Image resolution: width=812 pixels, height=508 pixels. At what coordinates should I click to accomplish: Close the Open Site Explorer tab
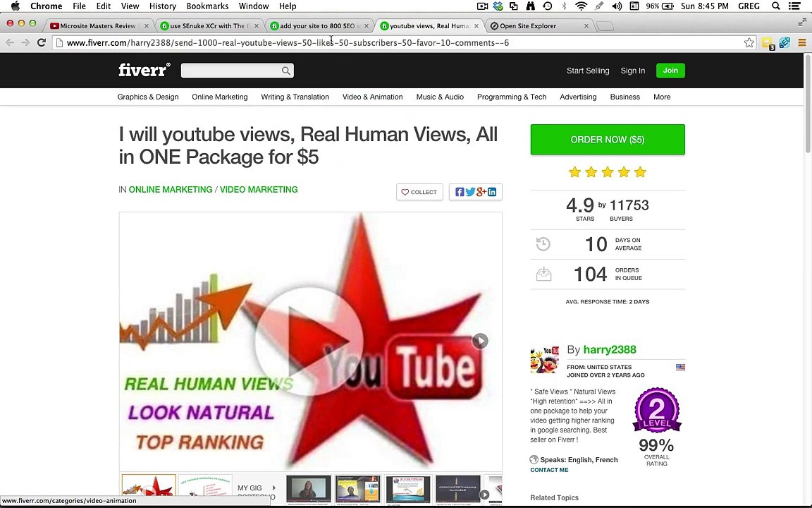586,26
